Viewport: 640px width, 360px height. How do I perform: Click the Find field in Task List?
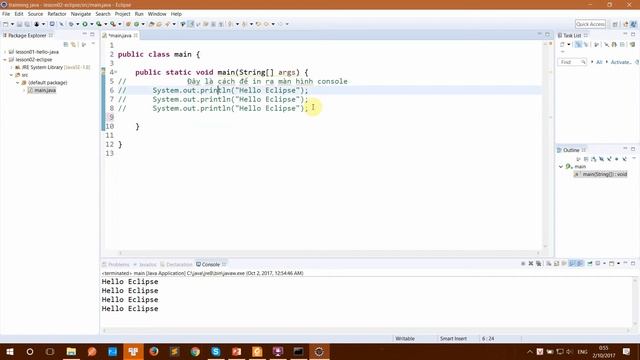coord(572,62)
